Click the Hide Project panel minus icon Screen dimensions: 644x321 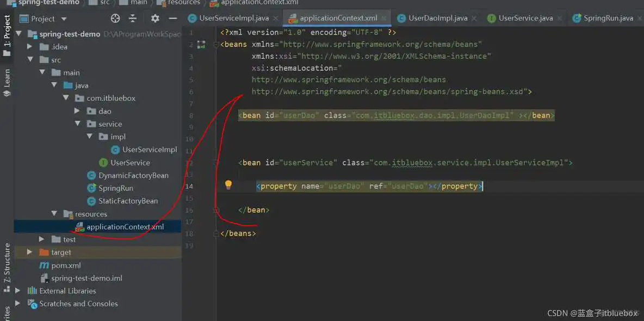(172, 18)
